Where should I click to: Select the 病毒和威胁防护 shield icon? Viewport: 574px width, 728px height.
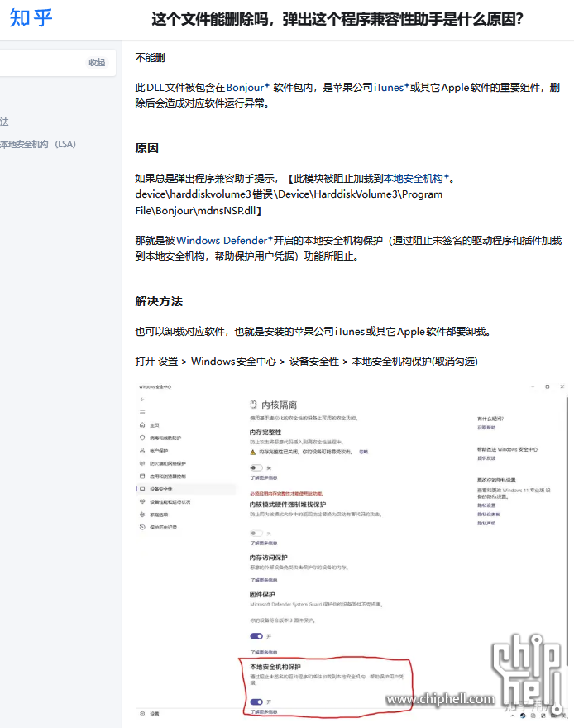pos(142,438)
